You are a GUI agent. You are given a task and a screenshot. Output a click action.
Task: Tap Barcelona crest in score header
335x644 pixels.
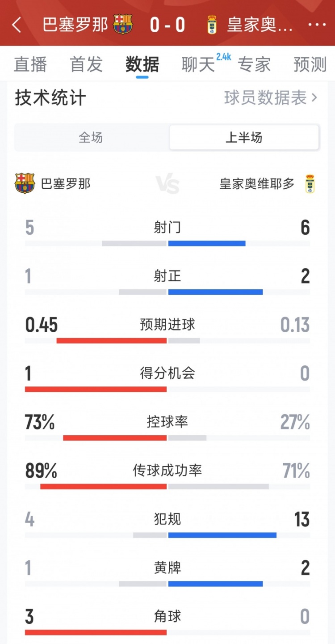[x=123, y=24]
